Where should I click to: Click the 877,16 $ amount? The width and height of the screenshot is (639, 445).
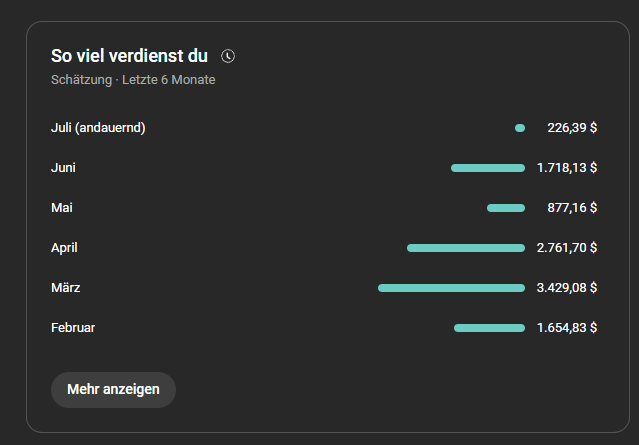pyautogui.click(x=572, y=208)
